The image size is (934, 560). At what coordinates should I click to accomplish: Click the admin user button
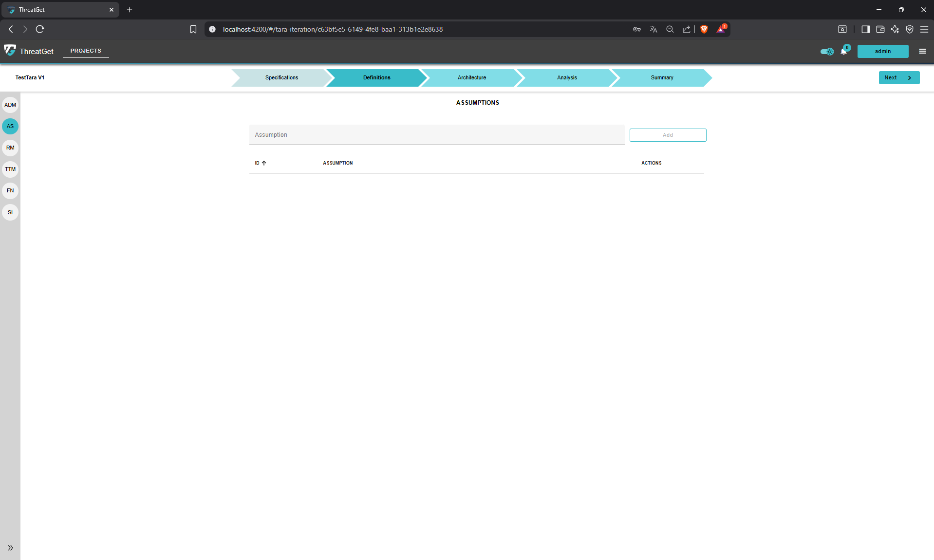click(882, 51)
